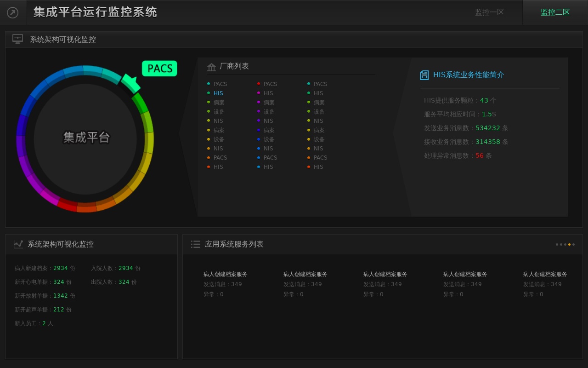Click the 新开放射单据 1342 stat
The width and height of the screenshot is (588, 368).
pyautogui.click(x=45, y=296)
